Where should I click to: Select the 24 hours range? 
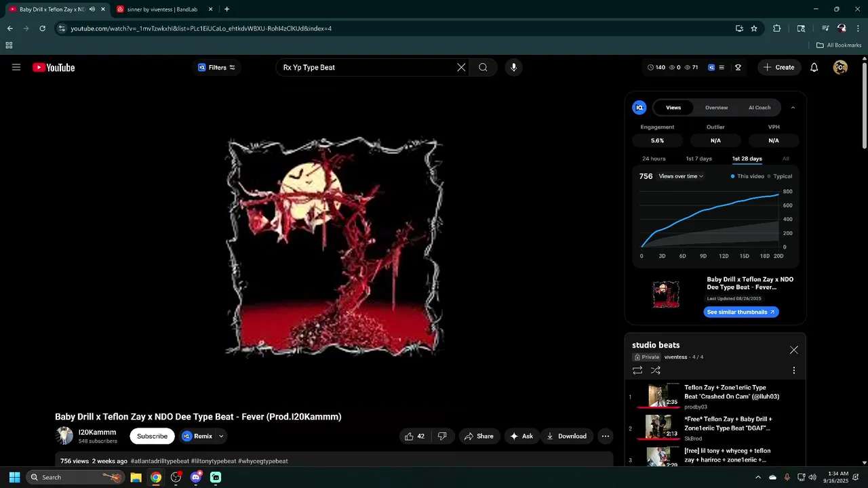click(654, 159)
